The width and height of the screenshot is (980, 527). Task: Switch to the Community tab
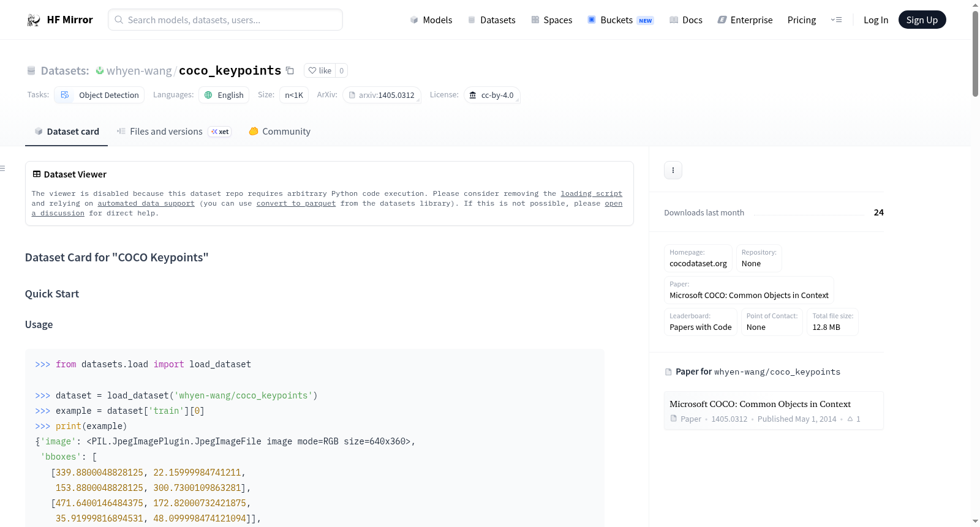click(279, 132)
